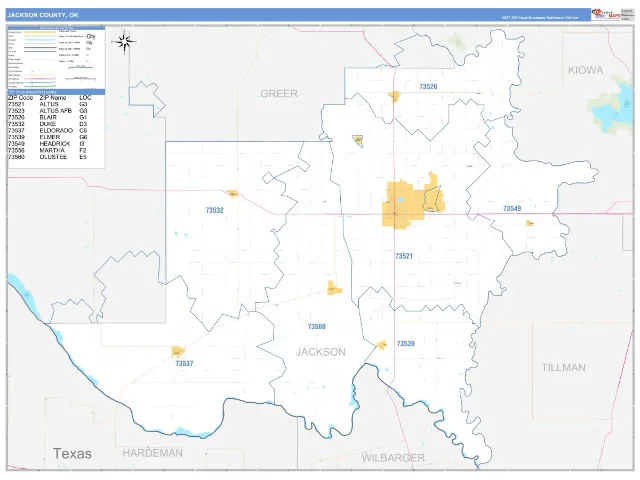Select ZIP label 73539 on the map
The height and width of the screenshot is (480, 640).
point(405,344)
